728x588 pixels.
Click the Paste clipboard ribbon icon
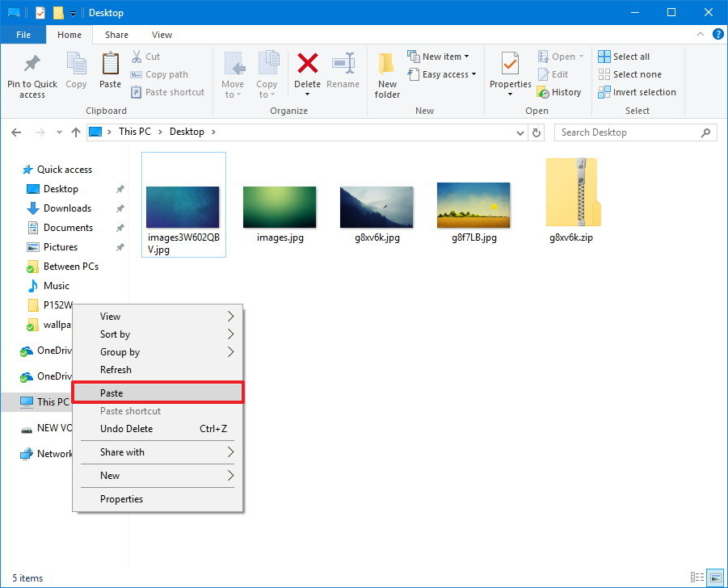pos(110,64)
